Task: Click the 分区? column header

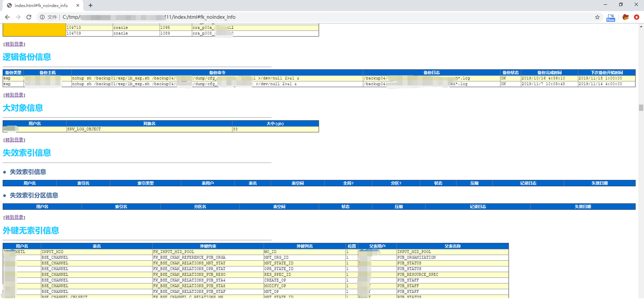Action: 396,183
